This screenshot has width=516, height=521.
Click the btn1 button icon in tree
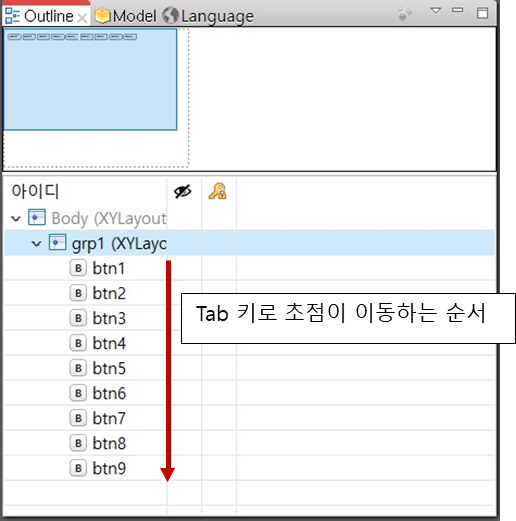click(x=78, y=268)
